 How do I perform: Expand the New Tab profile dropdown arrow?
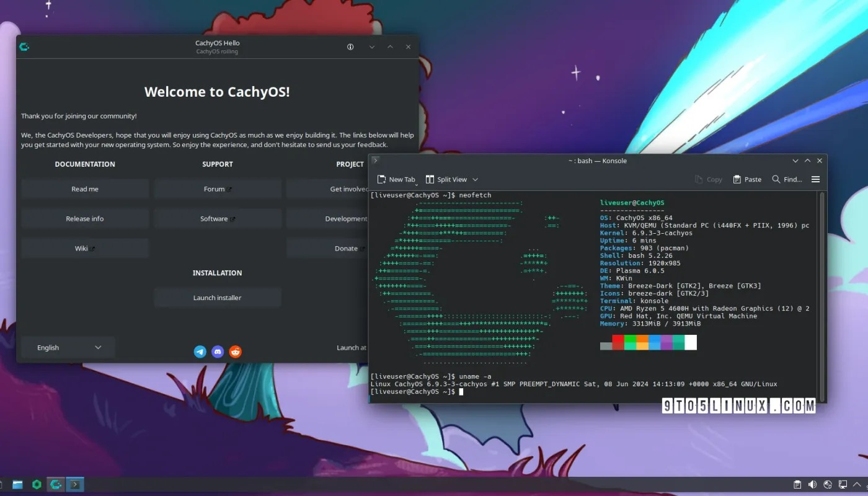pos(417,184)
